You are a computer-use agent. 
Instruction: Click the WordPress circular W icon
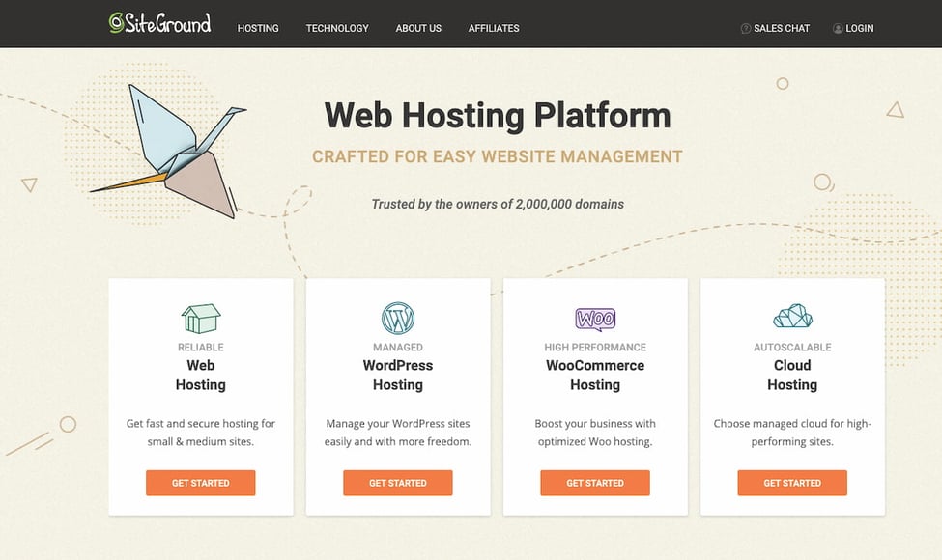[x=397, y=320]
